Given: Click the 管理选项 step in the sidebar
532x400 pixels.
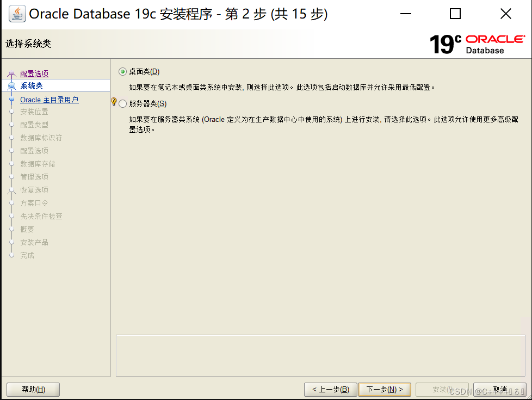Looking at the screenshot, I should pyautogui.click(x=34, y=177).
